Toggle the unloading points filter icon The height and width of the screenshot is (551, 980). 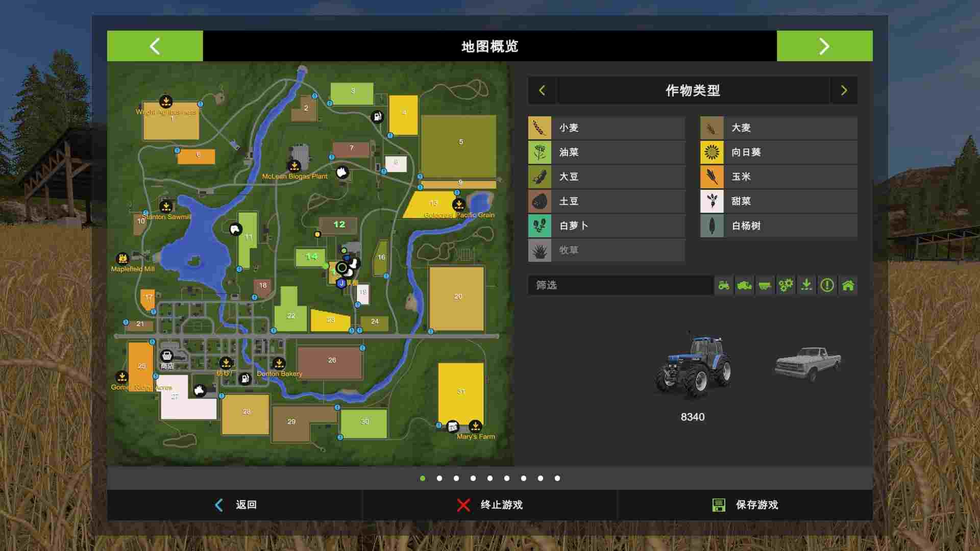point(806,285)
